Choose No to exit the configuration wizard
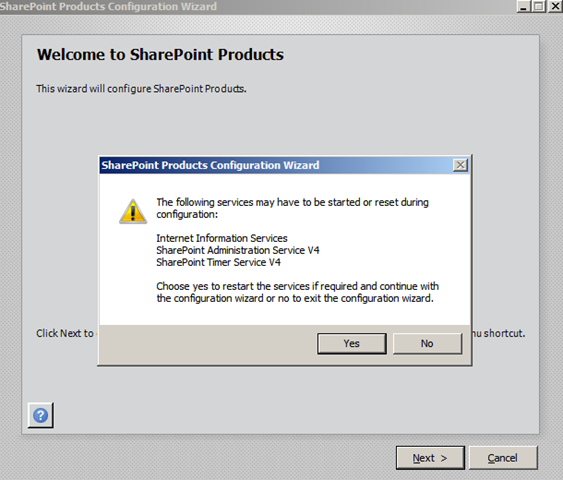The height and width of the screenshot is (480, 563). [427, 344]
